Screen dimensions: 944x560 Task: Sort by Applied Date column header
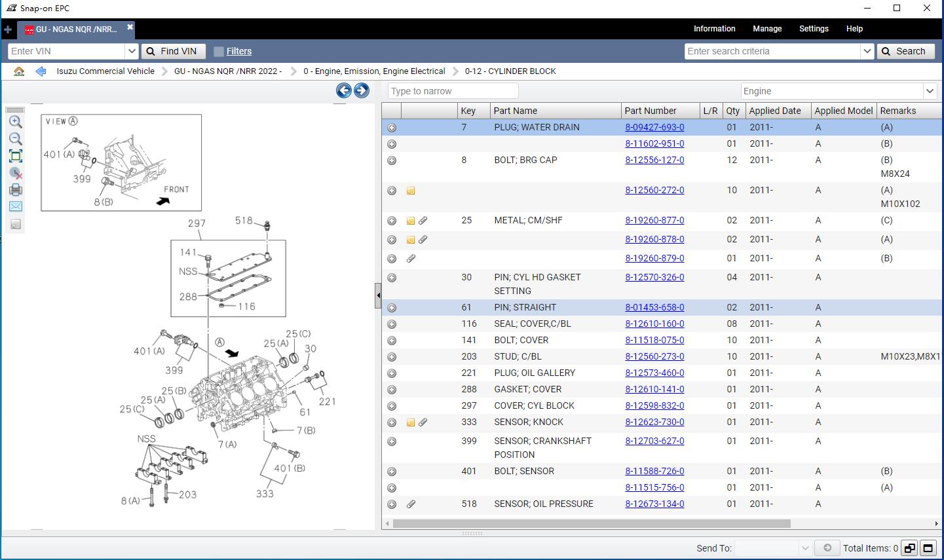[778, 111]
